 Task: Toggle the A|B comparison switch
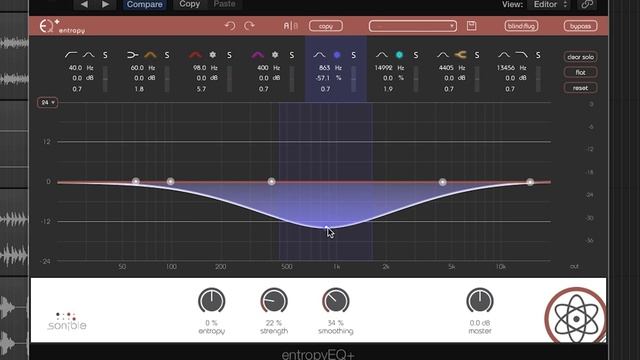click(x=291, y=26)
